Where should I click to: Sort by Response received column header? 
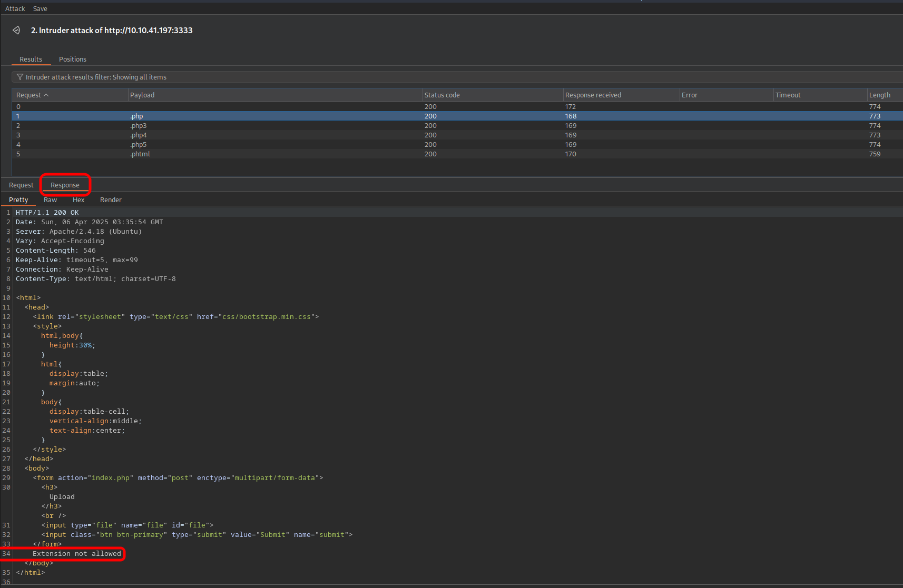[621, 95]
